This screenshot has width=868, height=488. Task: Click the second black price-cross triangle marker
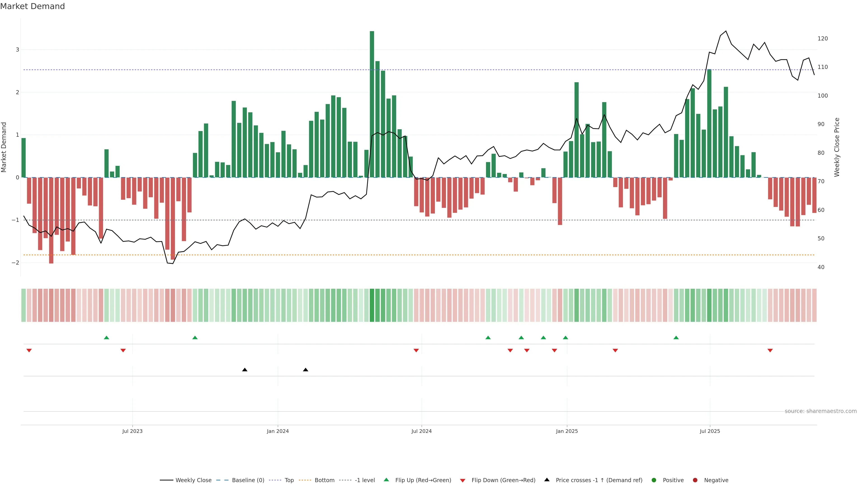click(306, 370)
